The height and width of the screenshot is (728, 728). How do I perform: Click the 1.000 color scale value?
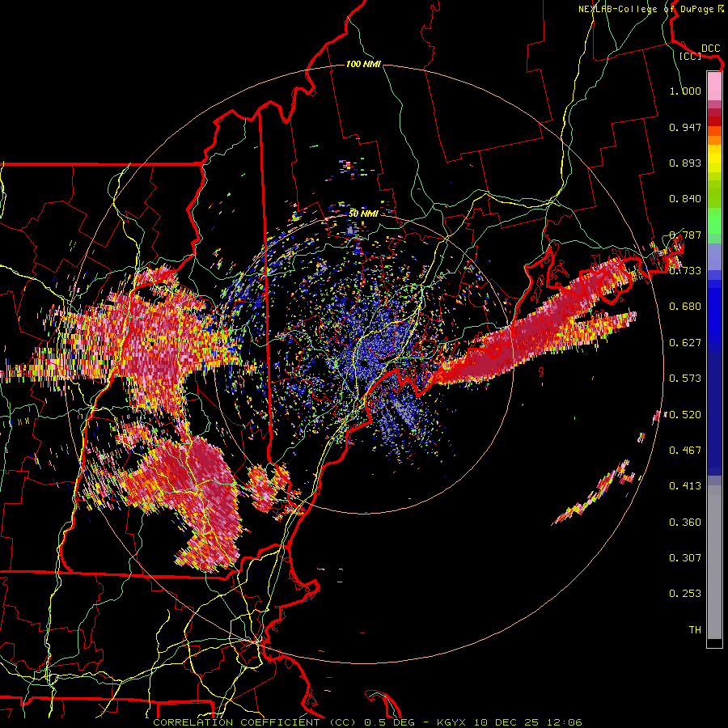[x=685, y=91]
